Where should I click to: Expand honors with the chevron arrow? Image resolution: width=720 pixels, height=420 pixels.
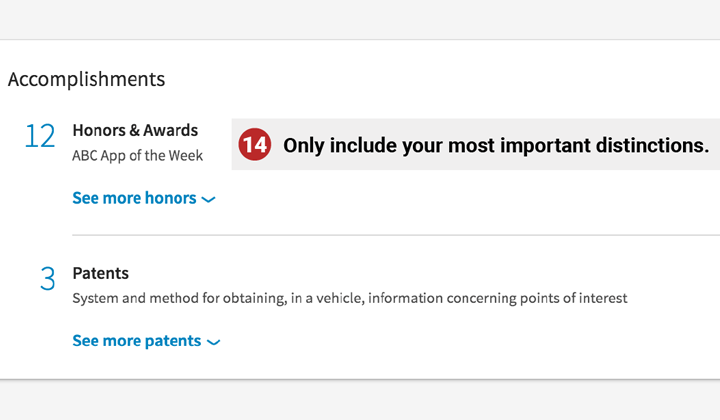[208, 199]
